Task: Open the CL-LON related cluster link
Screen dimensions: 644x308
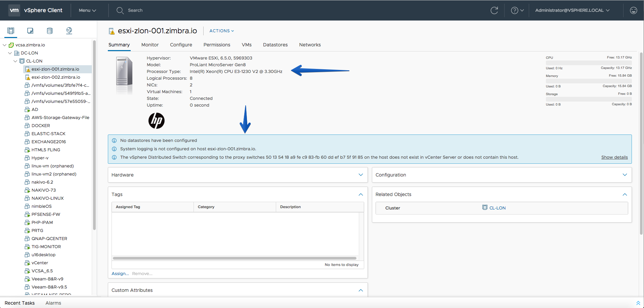Action: [498, 208]
